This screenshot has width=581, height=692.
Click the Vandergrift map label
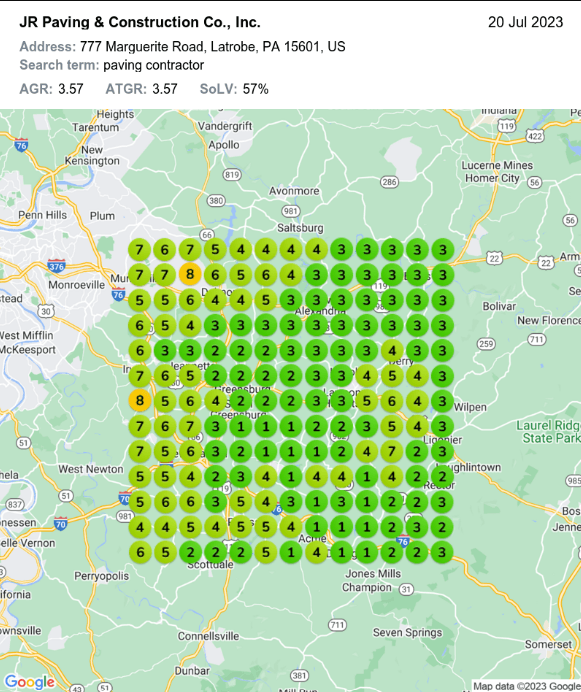tap(225, 126)
